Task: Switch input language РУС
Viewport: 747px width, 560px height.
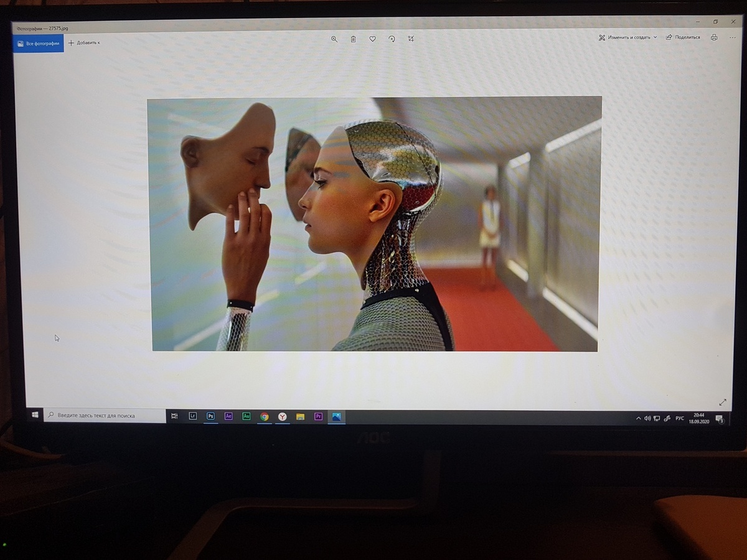Action: (x=680, y=419)
